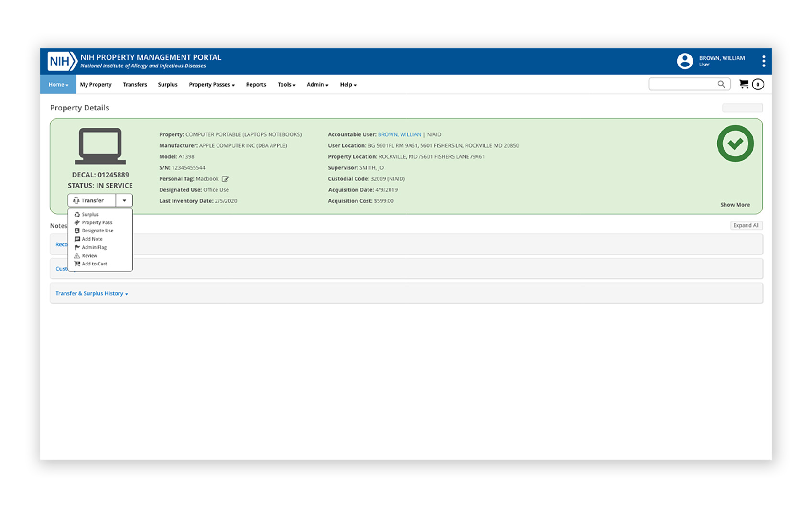Image resolution: width=812 pixels, height=508 pixels.
Task: Click the search magnifier icon
Action: (721, 84)
